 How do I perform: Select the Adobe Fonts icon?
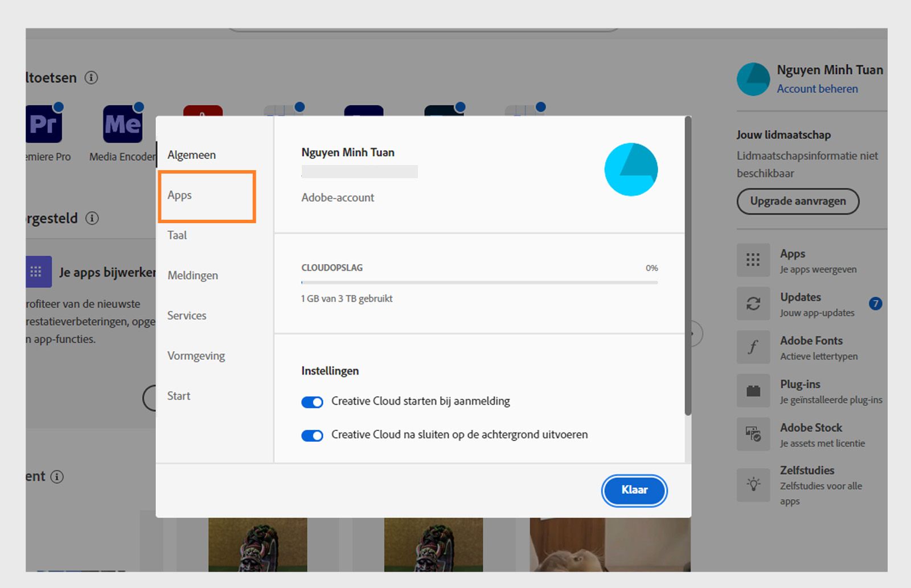point(753,347)
